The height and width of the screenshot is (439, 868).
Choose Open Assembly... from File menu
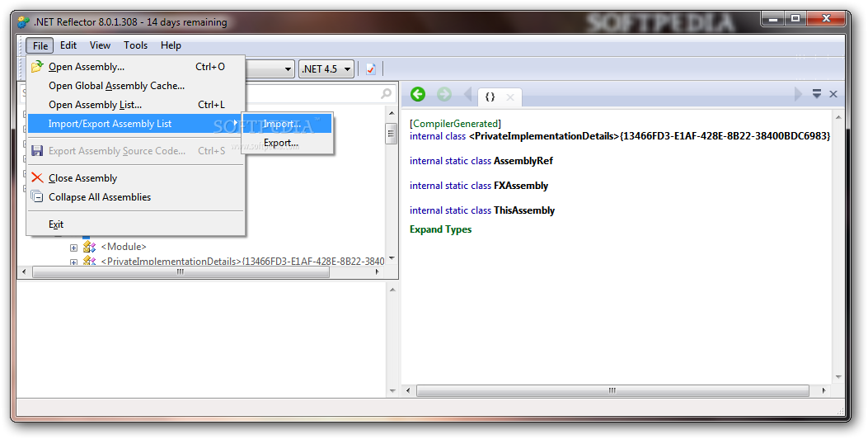(x=136, y=67)
